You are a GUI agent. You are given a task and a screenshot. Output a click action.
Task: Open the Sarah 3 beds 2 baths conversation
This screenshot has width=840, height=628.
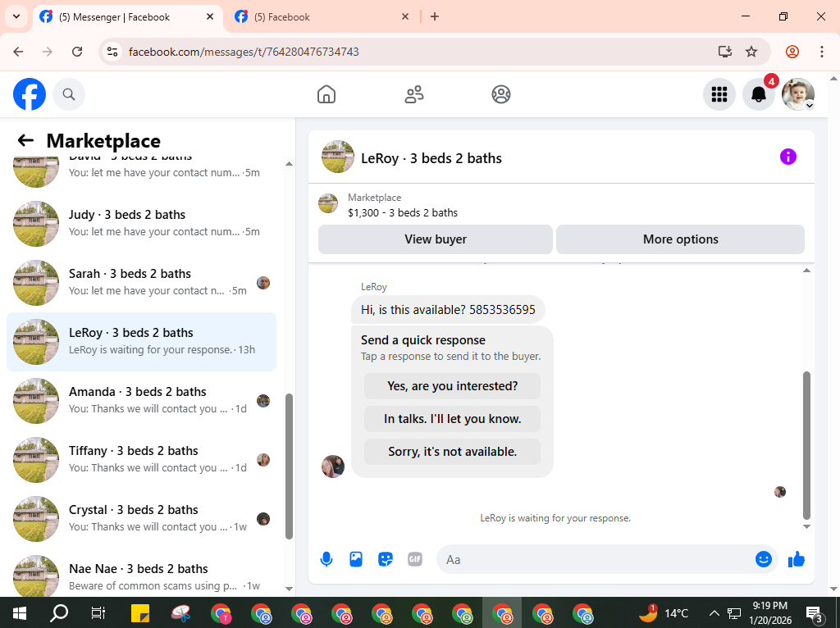[141, 282]
